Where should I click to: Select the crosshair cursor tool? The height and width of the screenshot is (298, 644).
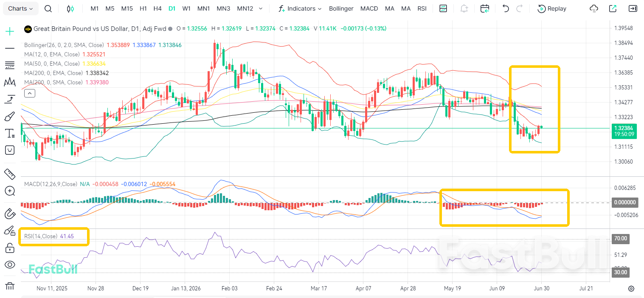[x=10, y=31]
